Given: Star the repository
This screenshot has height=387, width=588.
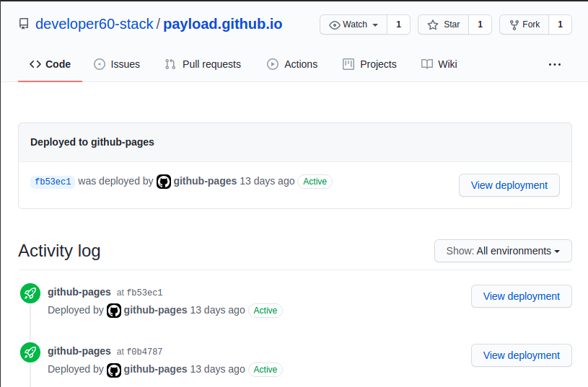Looking at the screenshot, I should click(443, 25).
